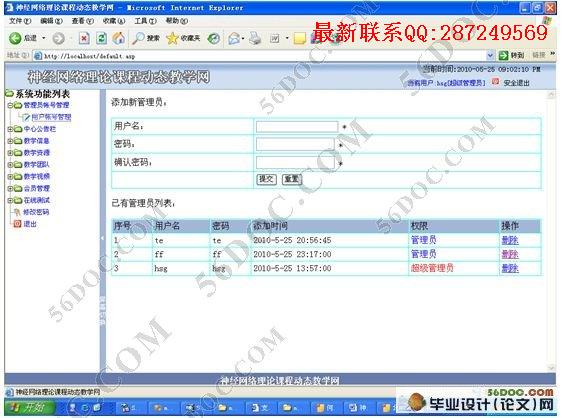Click the content pane scroll-up arrow
562x418 pixels.
click(551, 94)
